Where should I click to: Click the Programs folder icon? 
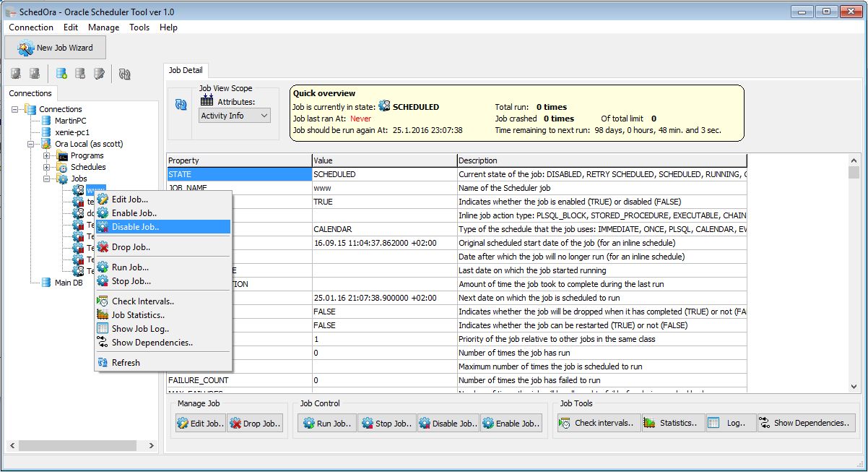pyautogui.click(x=62, y=155)
